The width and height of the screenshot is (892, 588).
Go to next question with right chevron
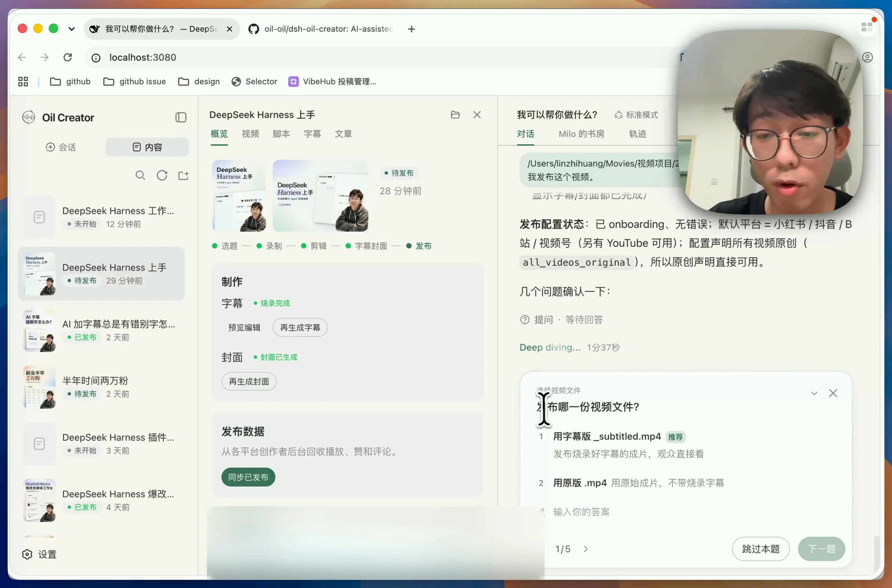(585, 549)
